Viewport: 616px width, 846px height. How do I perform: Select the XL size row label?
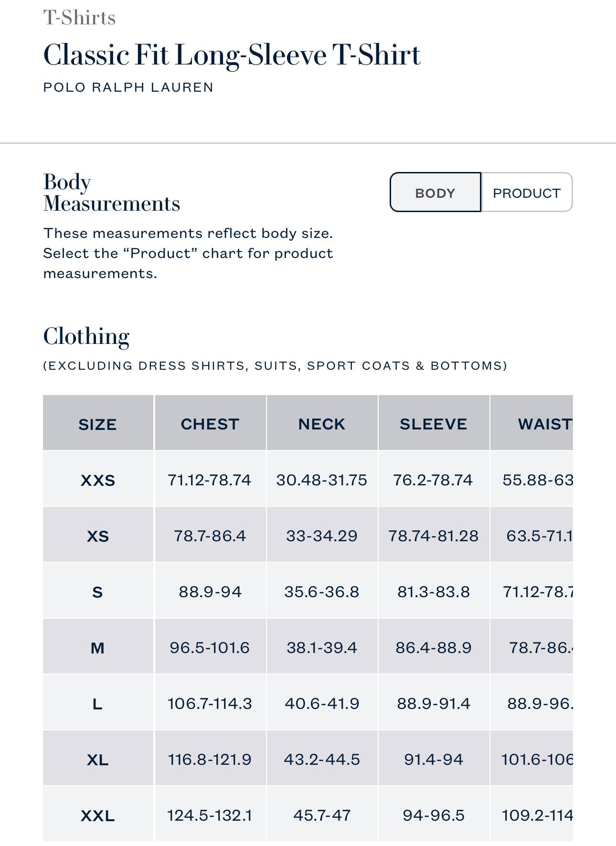coord(98,760)
